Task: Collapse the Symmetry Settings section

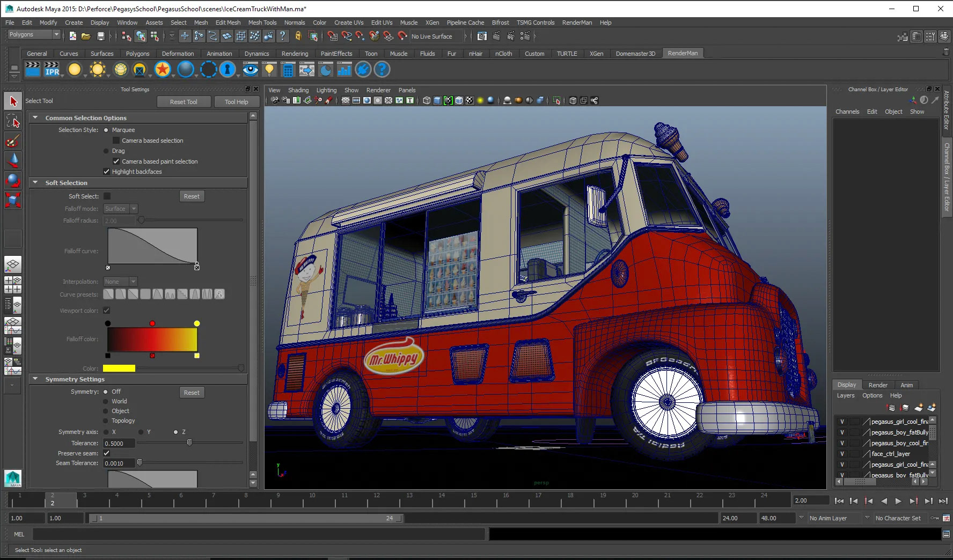Action: (x=35, y=379)
